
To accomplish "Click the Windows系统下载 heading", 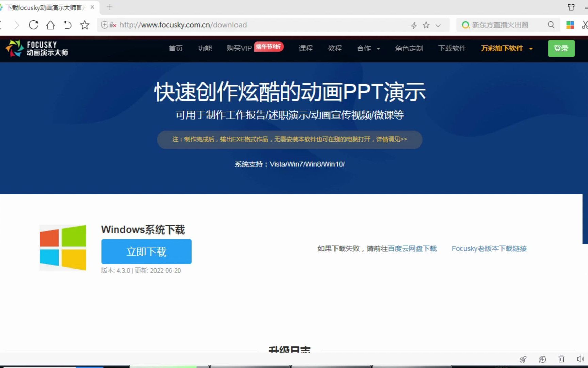I will pyautogui.click(x=143, y=230).
